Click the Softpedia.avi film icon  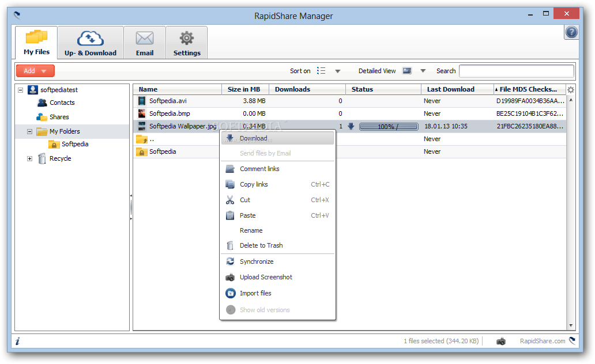pos(142,101)
